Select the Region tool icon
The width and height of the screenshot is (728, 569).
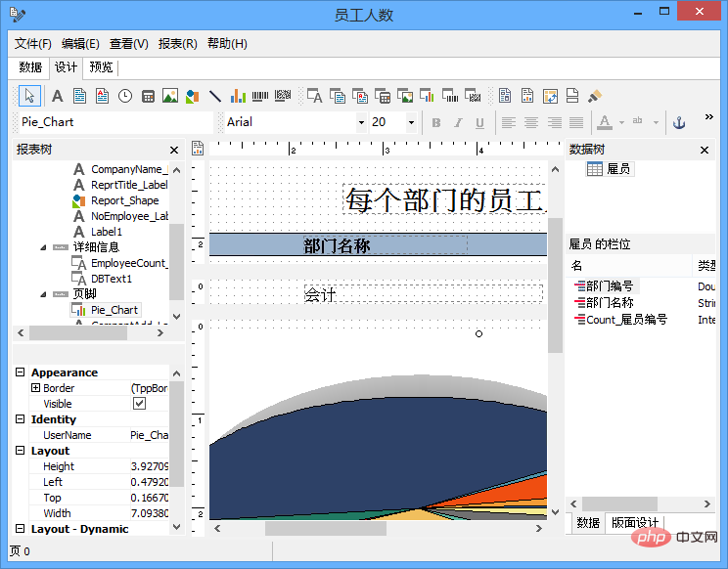tap(505, 96)
